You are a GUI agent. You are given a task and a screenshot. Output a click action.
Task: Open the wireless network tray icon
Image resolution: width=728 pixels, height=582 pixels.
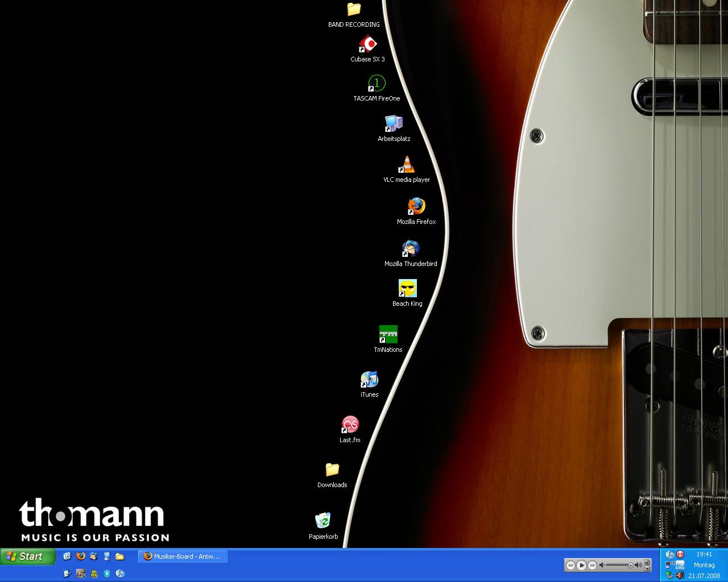click(670, 564)
